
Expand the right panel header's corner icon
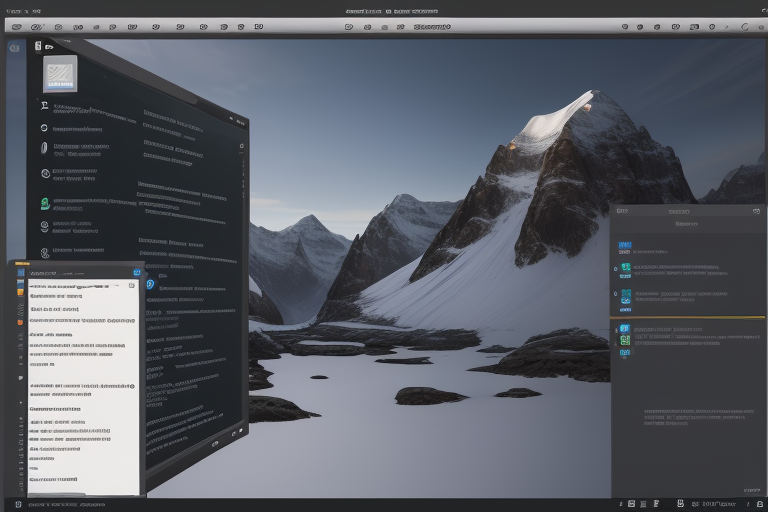pos(755,211)
